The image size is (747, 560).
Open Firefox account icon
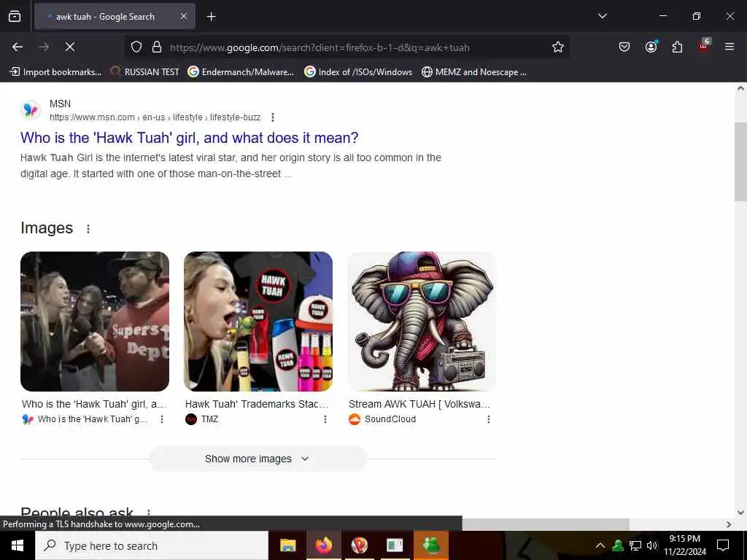[x=651, y=47]
